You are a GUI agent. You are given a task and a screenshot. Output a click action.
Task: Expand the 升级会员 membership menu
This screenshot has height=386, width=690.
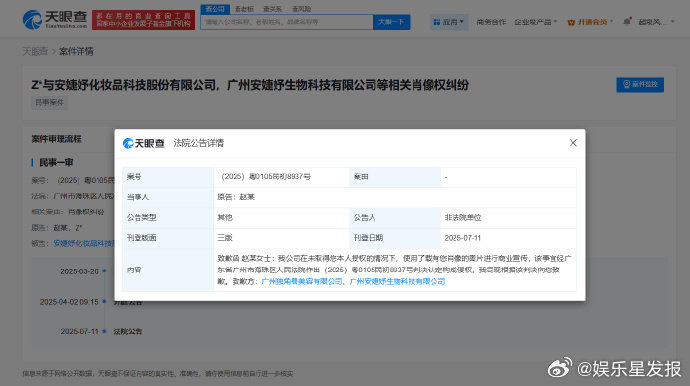tap(590, 22)
